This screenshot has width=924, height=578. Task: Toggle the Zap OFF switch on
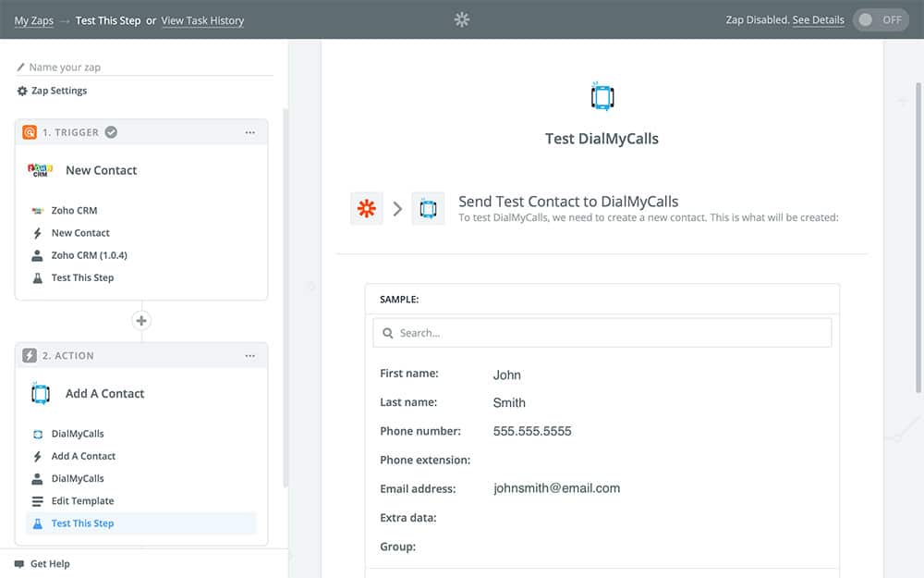coord(880,19)
